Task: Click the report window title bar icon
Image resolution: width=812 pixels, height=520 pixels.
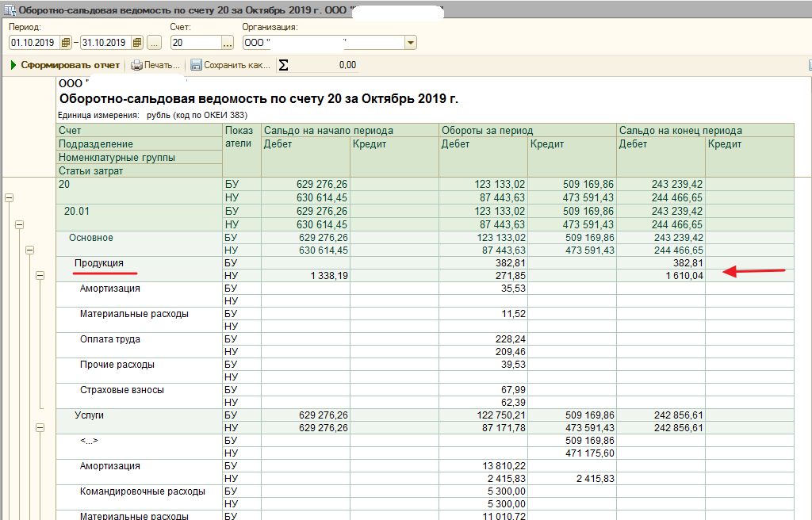Action: [x=10, y=10]
